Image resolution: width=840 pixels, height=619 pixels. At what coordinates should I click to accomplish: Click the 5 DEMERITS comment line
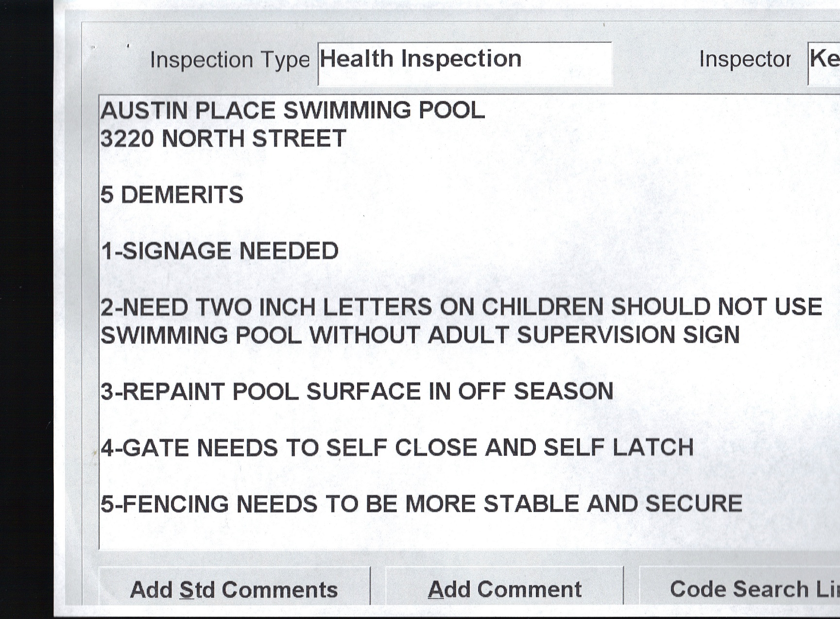(171, 195)
